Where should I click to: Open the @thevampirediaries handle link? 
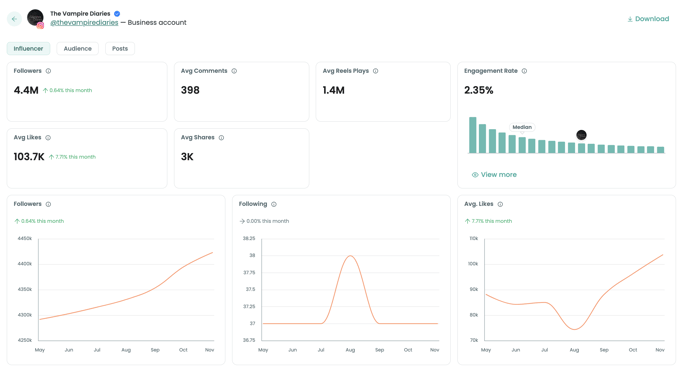tap(84, 22)
